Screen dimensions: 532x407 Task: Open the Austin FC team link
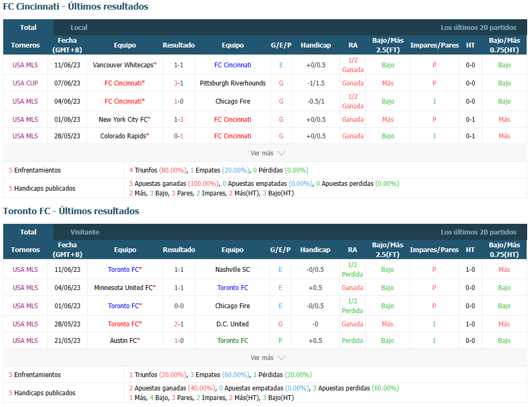point(123,341)
